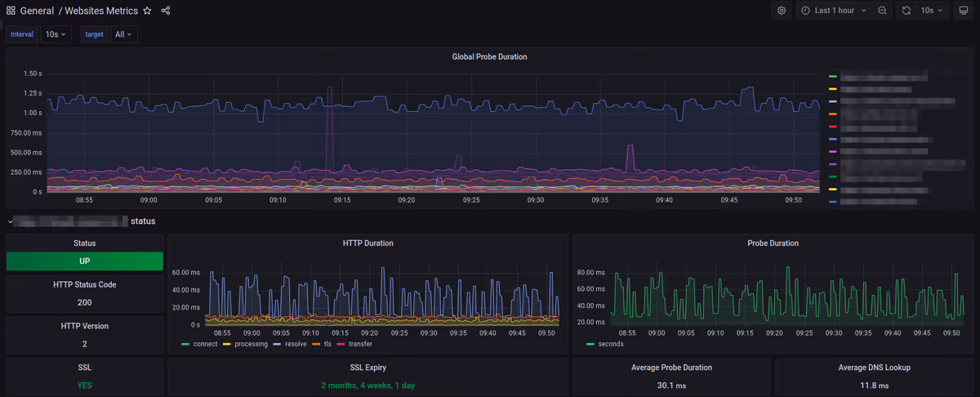Open the Last 1 hour time picker
Image resolution: width=980 pixels, height=397 pixels.
point(833,11)
